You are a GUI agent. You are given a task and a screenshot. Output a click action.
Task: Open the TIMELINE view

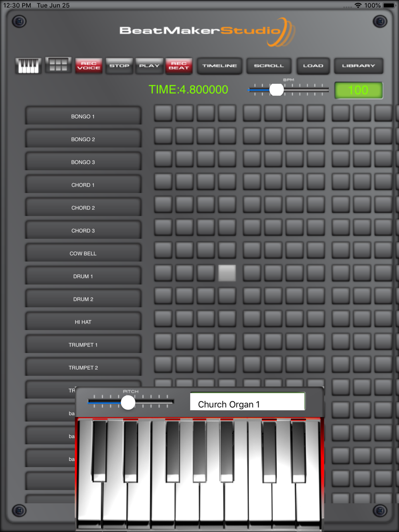point(219,66)
